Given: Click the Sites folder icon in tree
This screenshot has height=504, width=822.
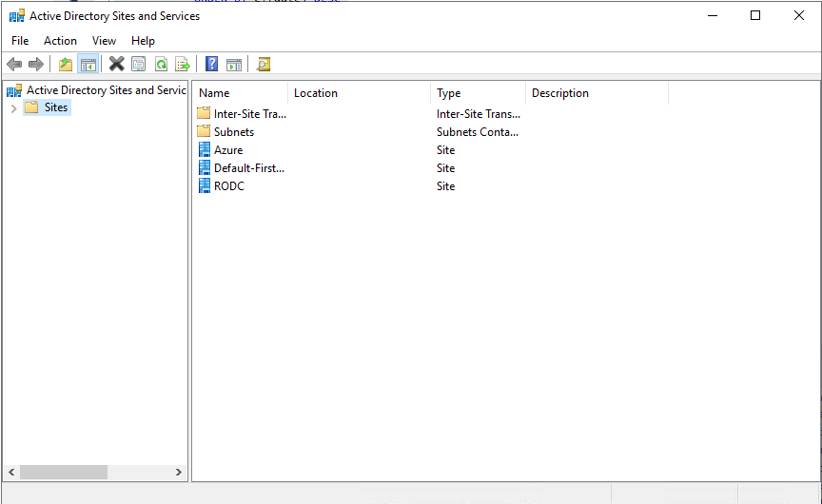Looking at the screenshot, I should 31,107.
